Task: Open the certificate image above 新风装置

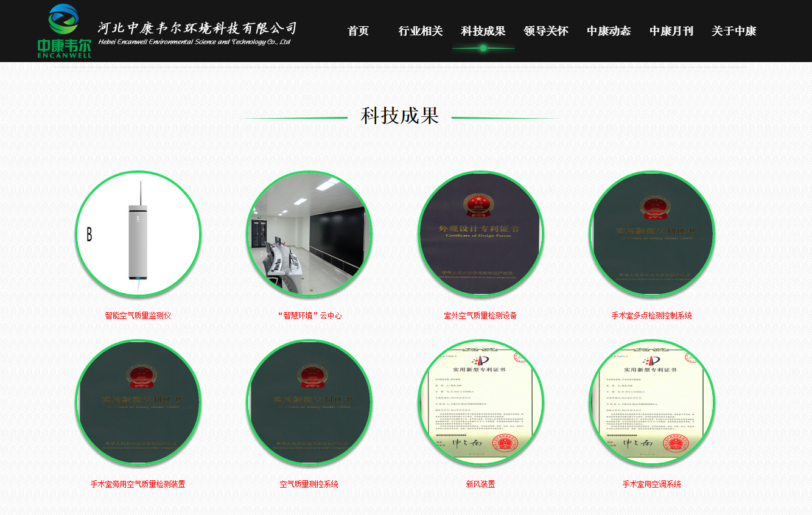Action: click(x=480, y=402)
